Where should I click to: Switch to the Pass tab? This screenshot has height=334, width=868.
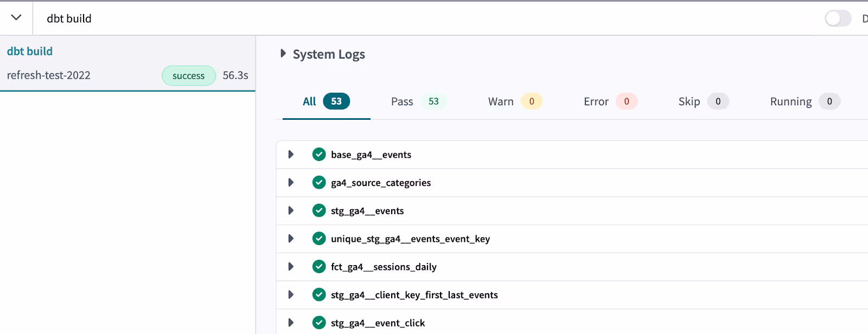[x=419, y=101]
